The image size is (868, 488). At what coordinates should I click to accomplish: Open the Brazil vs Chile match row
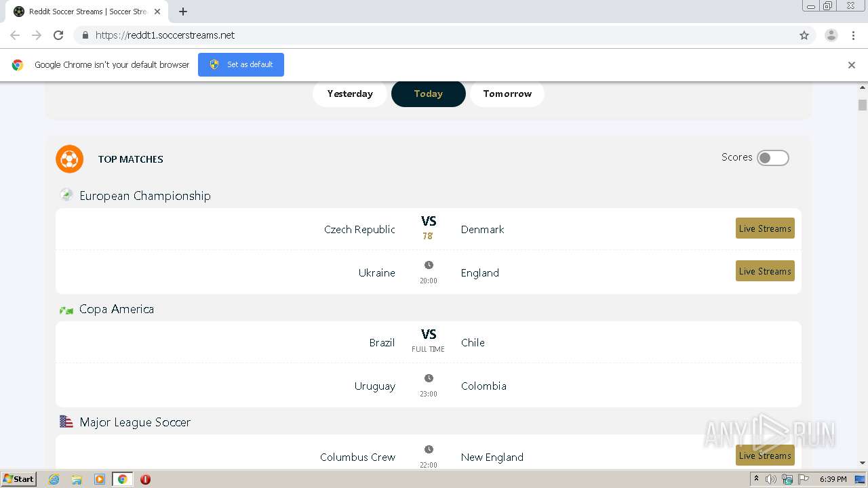click(428, 342)
